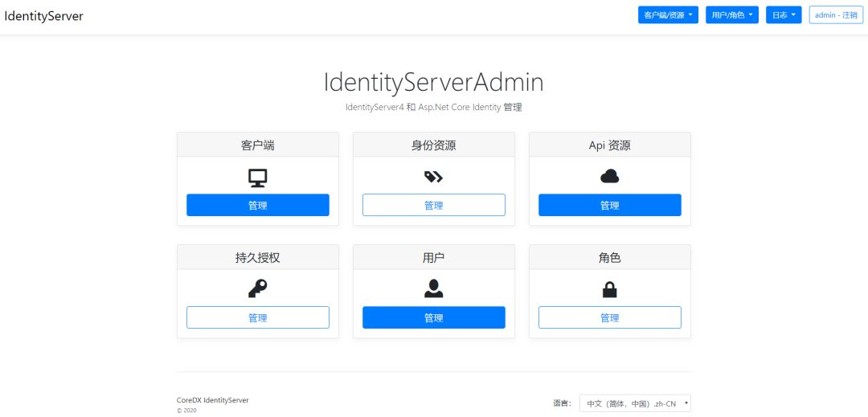The image size is (868, 417).
Task: Click the 客户端 card header text
Action: (257, 145)
